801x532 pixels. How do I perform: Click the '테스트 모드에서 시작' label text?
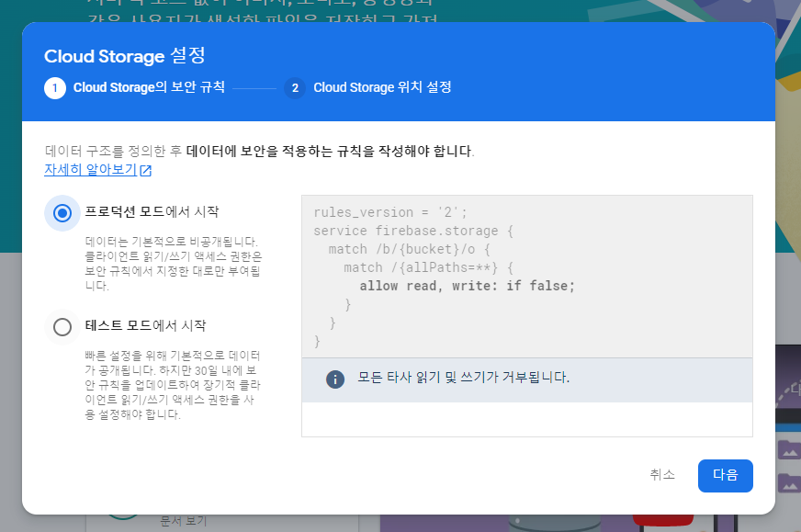pos(145,325)
